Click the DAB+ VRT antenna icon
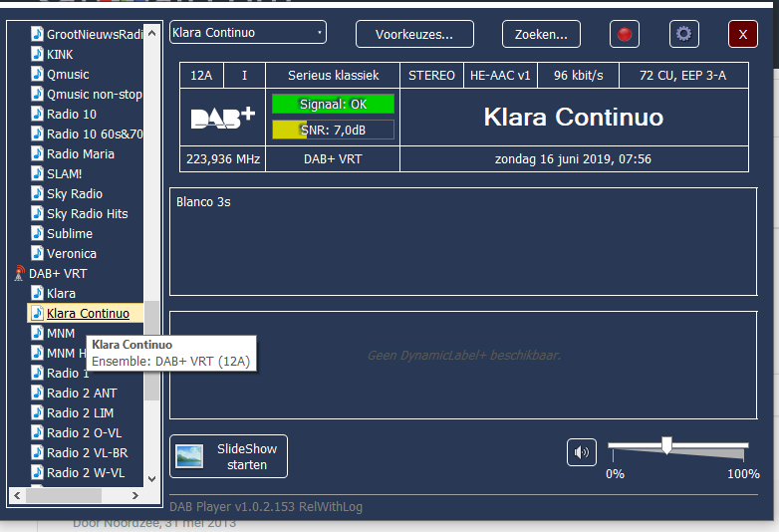Screen dimensions: 779x532 tap(19, 273)
